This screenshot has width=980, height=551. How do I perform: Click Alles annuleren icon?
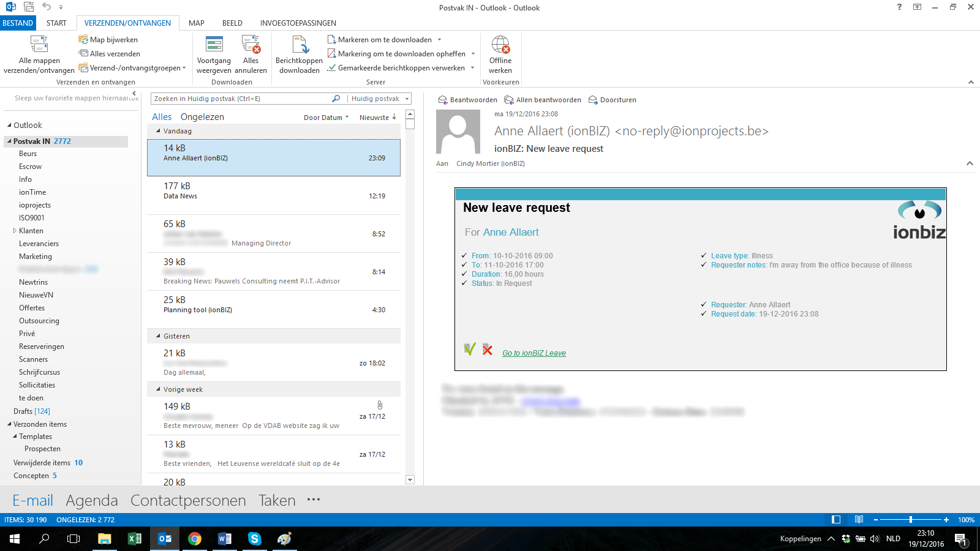[x=251, y=45]
